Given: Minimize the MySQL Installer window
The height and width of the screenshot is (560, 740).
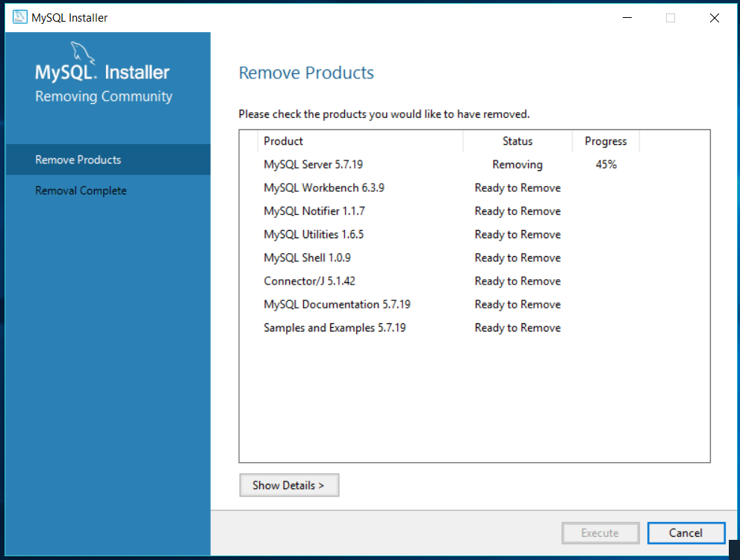Looking at the screenshot, I should 626,17.
